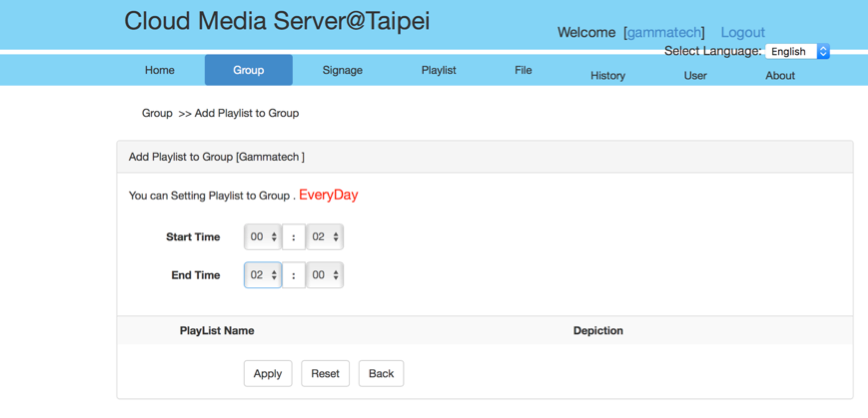
Task: Open the End Time minute dropdown
Action: coord(325,275)
